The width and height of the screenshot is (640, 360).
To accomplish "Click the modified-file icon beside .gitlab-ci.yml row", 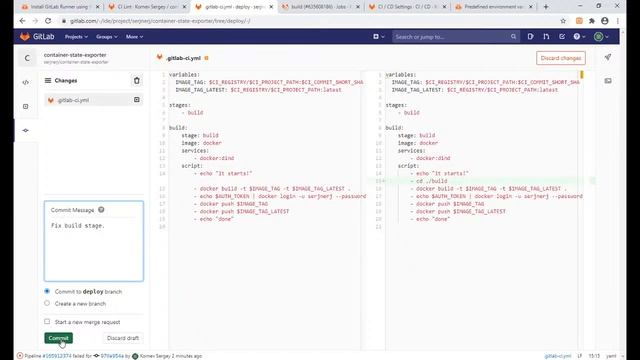I will (137, 100).
